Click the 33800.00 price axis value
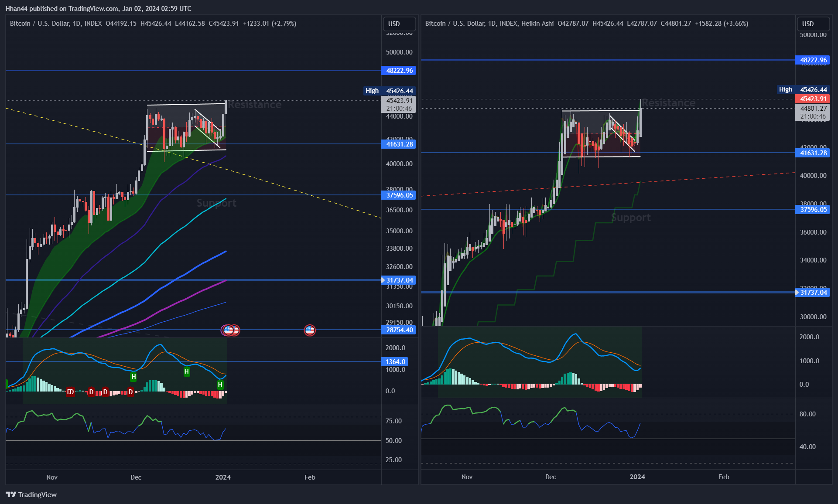838x504 pixels. pos(399,249)
